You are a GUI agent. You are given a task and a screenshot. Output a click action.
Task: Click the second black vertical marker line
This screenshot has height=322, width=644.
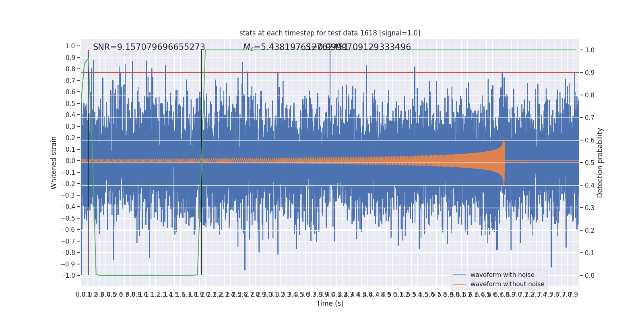[x=201, y=163]
